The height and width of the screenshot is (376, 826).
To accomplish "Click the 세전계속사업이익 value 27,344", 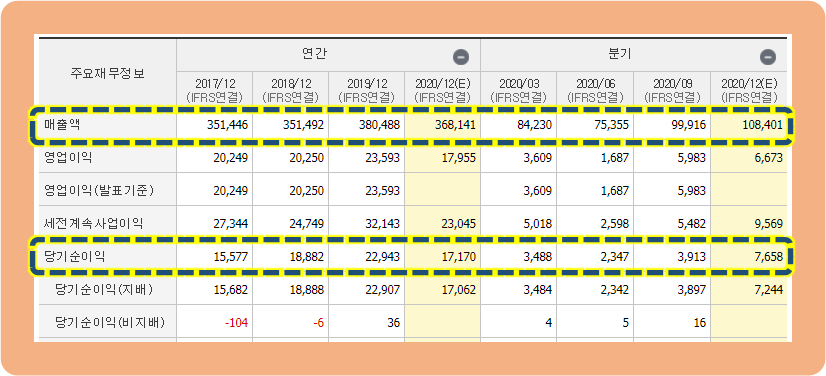I will (230, 223).
